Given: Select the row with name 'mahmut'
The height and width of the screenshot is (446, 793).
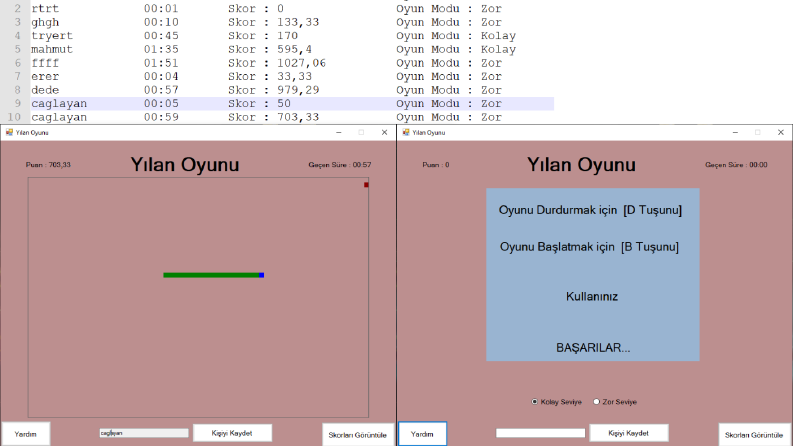Looking at the screenshot, I should click(x=292, y=50).
